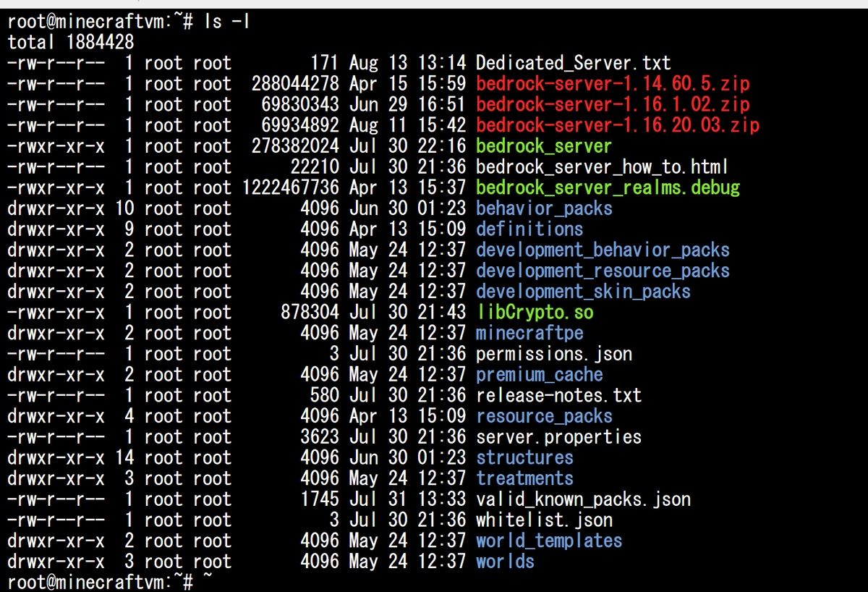
Task: Click bedrock-server-1.14.60.5.zip filename
Action: click(613, 84)
